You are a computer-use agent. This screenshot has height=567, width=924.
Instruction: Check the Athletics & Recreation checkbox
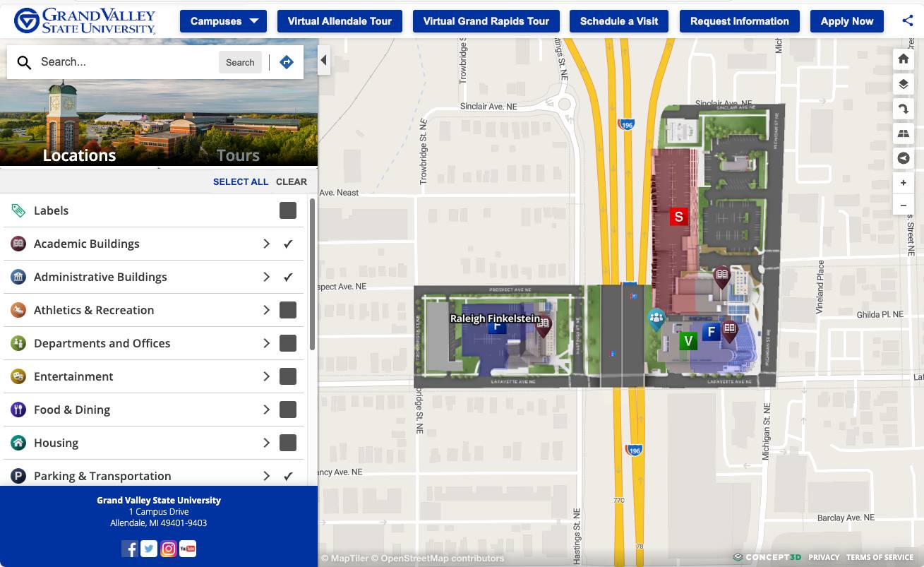(288, 310)
